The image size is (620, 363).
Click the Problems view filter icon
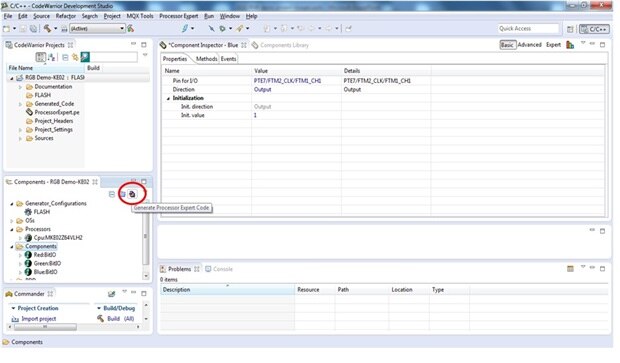(x=570, y=269)
